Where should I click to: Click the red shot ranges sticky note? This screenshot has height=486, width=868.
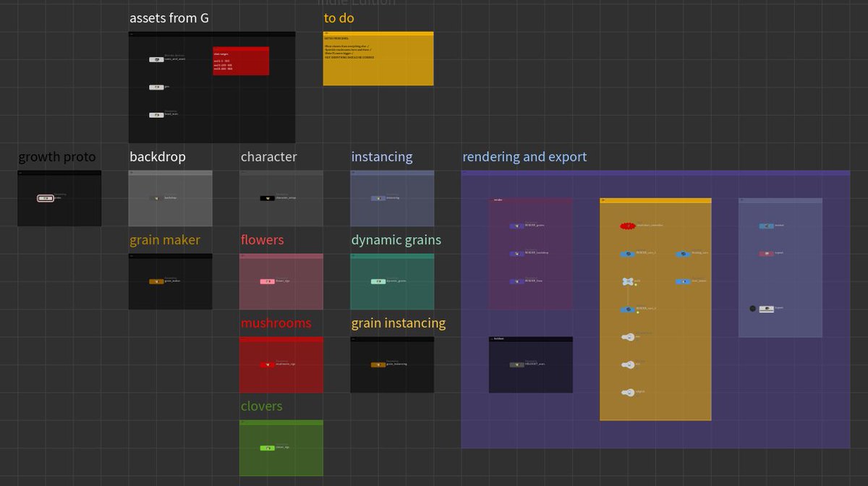pyautogui.click(x=241, y=61)
